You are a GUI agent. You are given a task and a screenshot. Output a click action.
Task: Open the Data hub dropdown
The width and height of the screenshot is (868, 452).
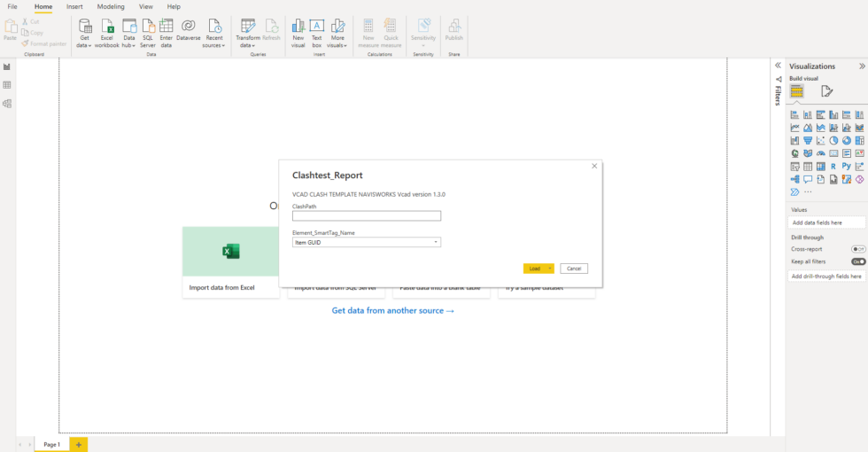[129, 34]
